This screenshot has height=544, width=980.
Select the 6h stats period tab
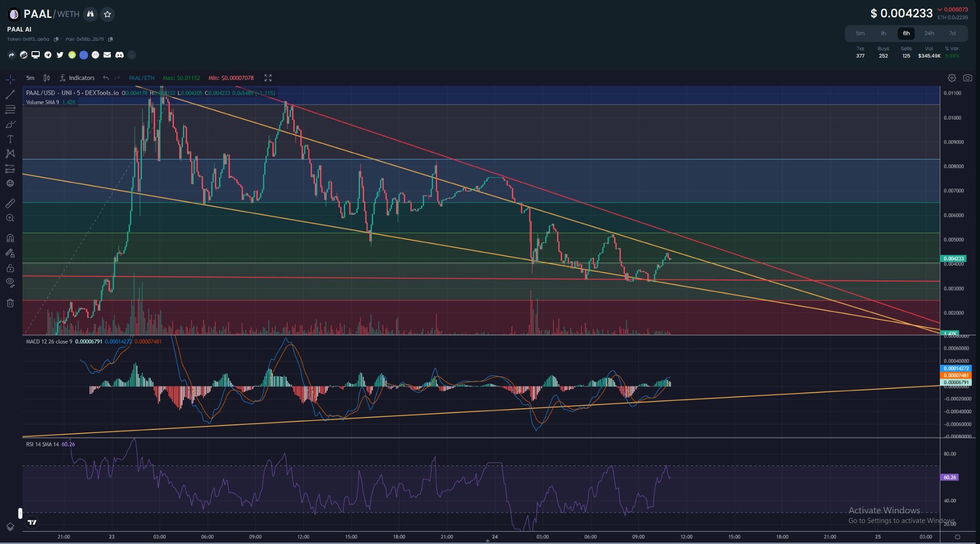click(906, 34)
